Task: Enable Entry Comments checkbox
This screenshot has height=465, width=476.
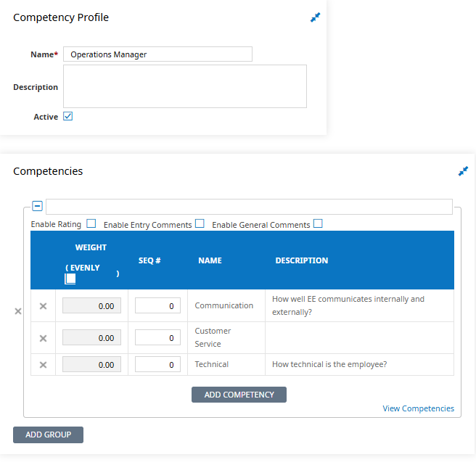Action: point(200,223)
